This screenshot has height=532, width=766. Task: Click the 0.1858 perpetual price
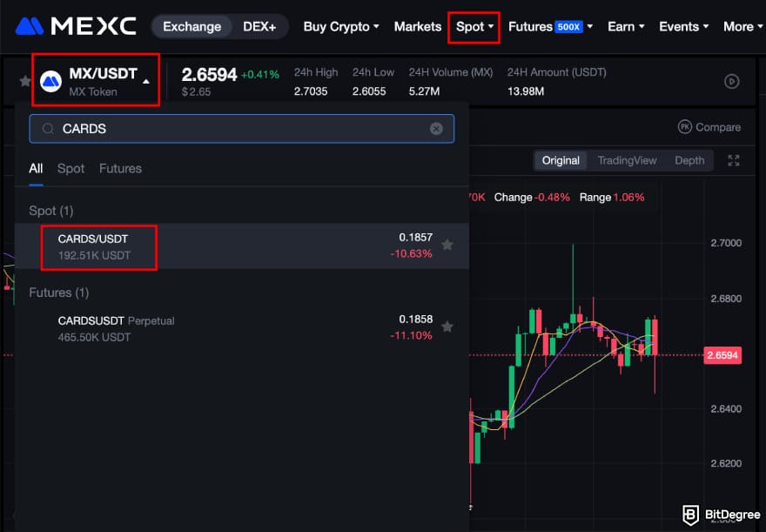[416, 319]
